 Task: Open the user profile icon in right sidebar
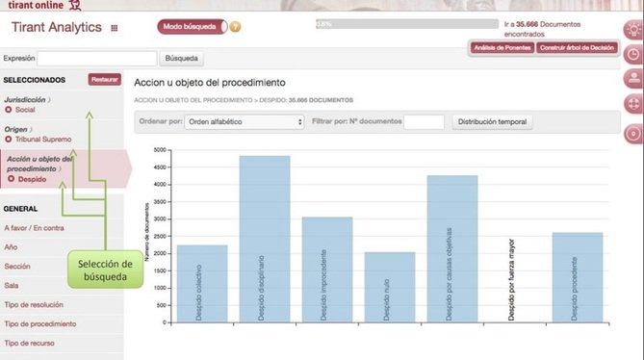(633, 78)
